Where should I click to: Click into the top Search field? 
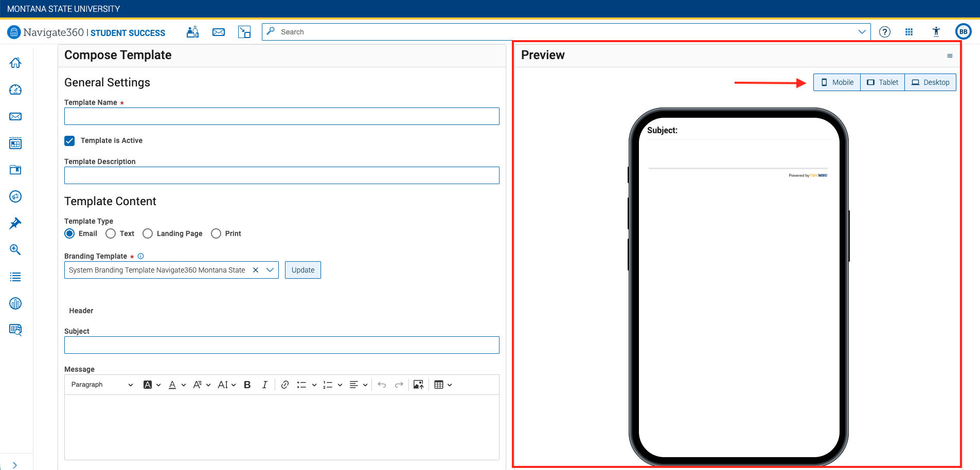click(566, 32)
